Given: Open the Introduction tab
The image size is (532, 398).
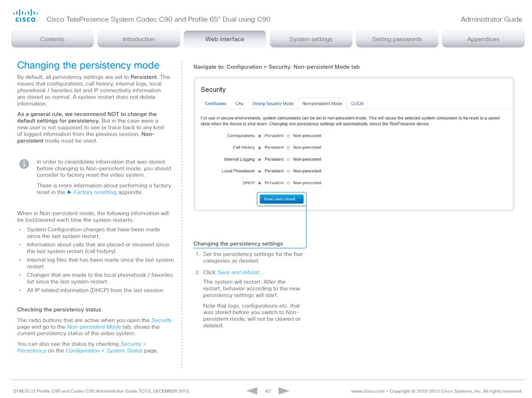Looking at the screenshot, I should click(x=138, y=39).
